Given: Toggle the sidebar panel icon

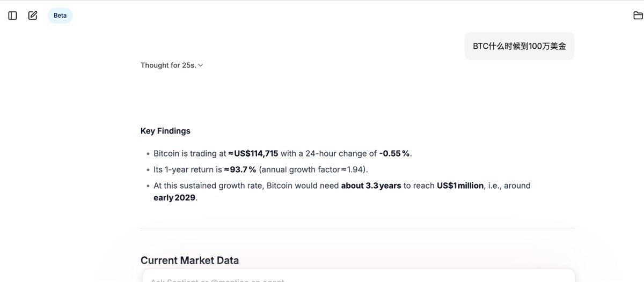Looking at the screenshot, I should [12, 16].
